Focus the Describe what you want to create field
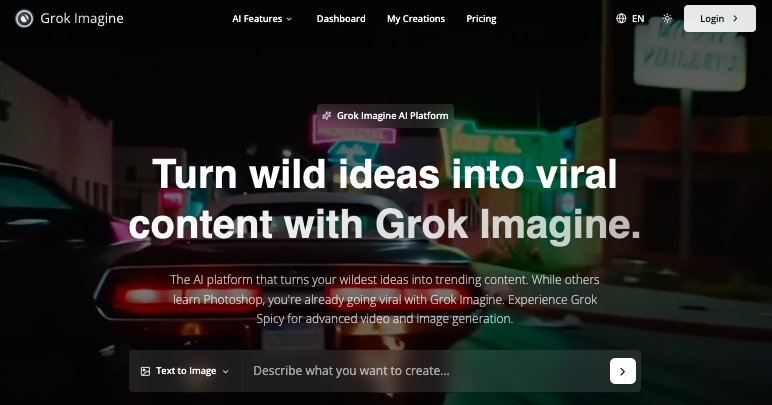Screen dimensions: 772x405 [426, 371]
